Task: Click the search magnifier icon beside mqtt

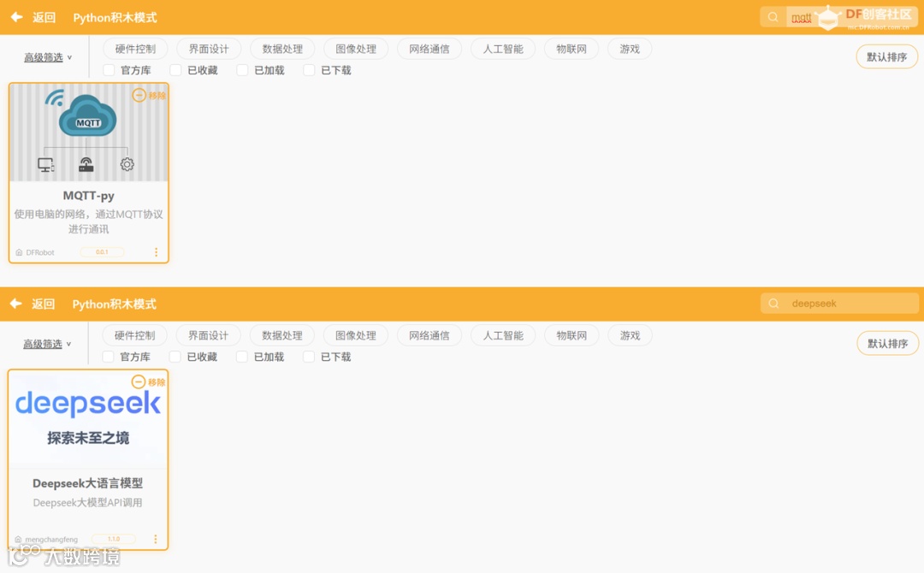Action: pos(773,17)
